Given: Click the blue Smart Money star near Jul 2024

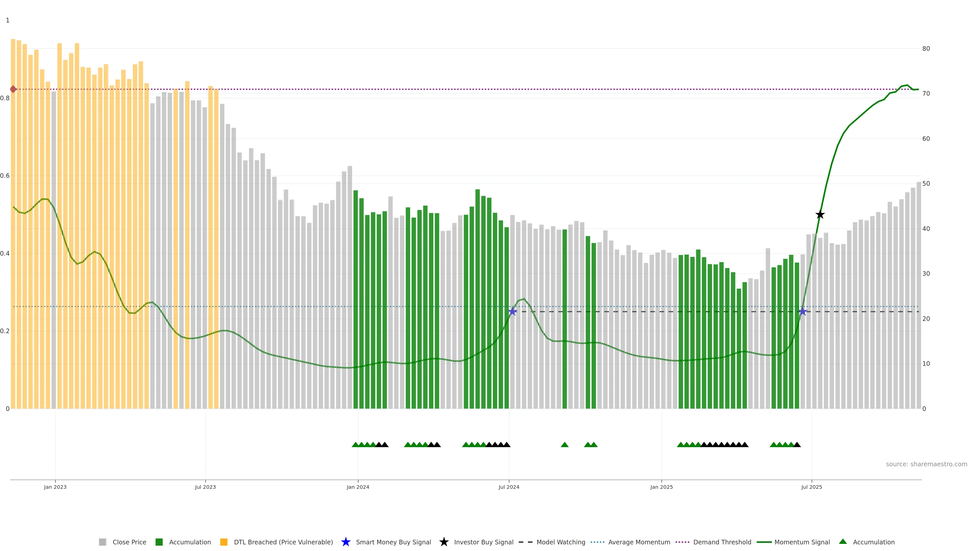Looking at the screenshot, I should (512, 311).
